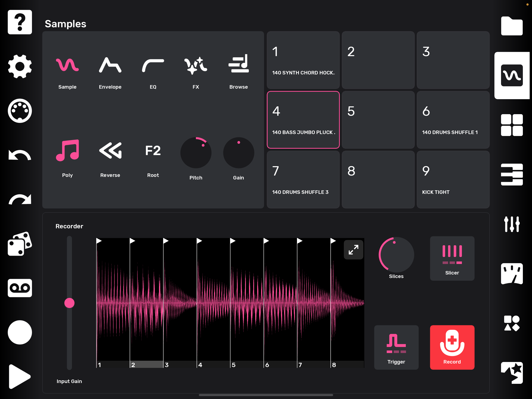
Task: Select empty pad 3
Action: pos(453,60)
